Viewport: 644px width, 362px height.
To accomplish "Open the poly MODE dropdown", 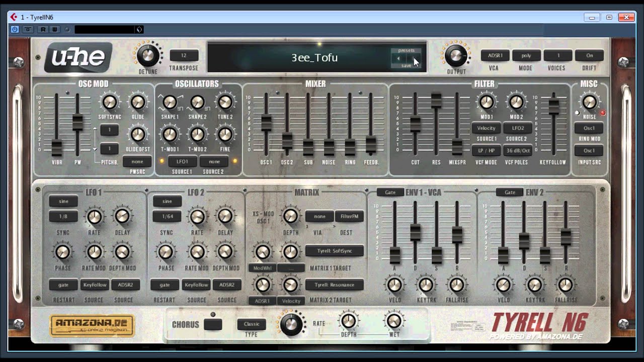I will (x=526, y=55).
